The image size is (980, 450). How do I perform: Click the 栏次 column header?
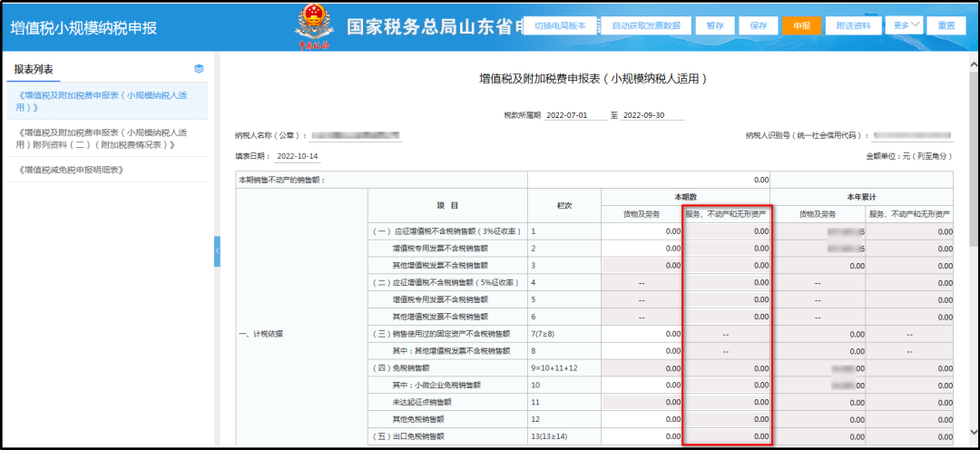click(x=564, y=205)
